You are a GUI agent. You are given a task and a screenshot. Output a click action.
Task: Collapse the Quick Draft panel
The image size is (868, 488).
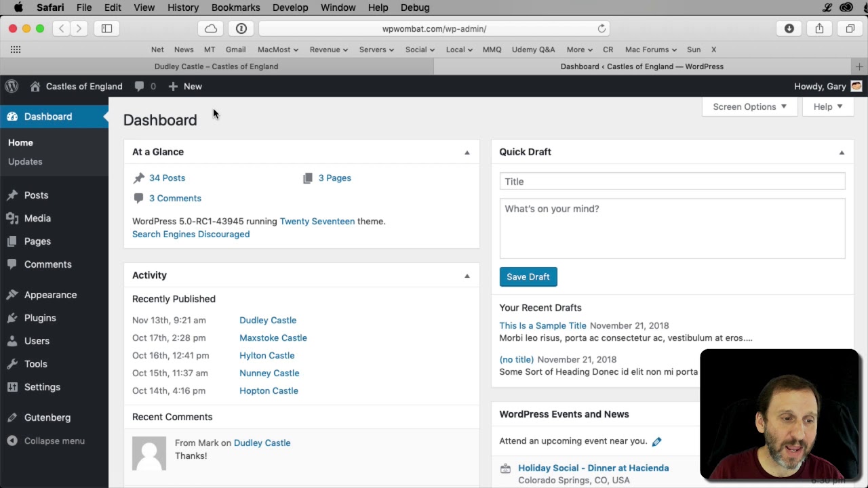(x=842, y=152)
